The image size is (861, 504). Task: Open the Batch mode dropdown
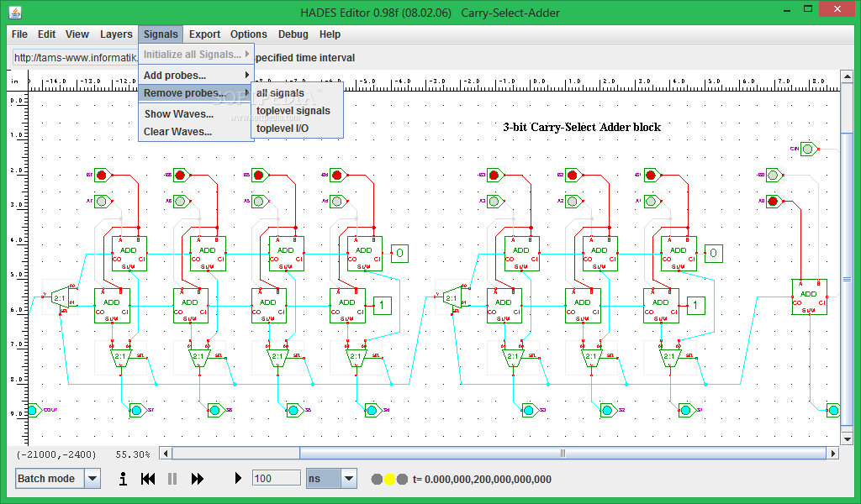(x=92, y=479)
